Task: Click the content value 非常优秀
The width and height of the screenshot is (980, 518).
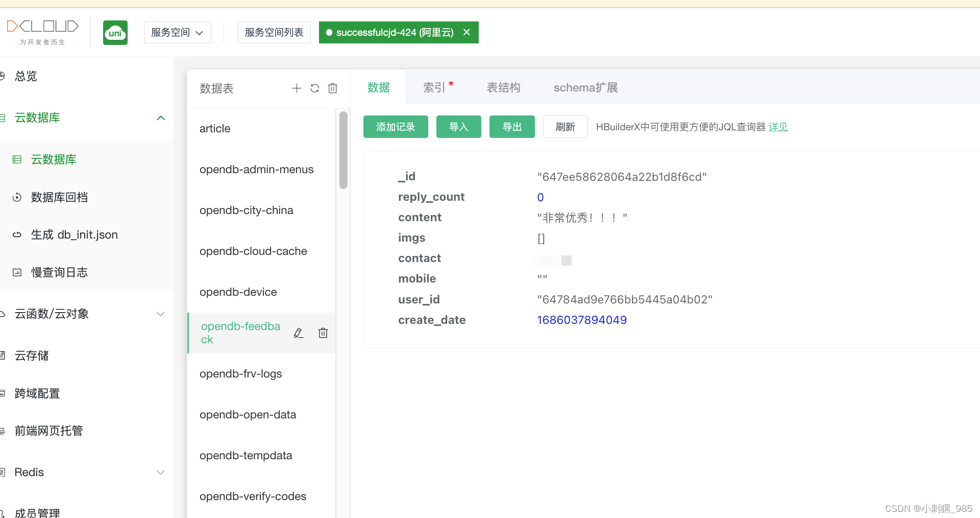Action: 582,218
